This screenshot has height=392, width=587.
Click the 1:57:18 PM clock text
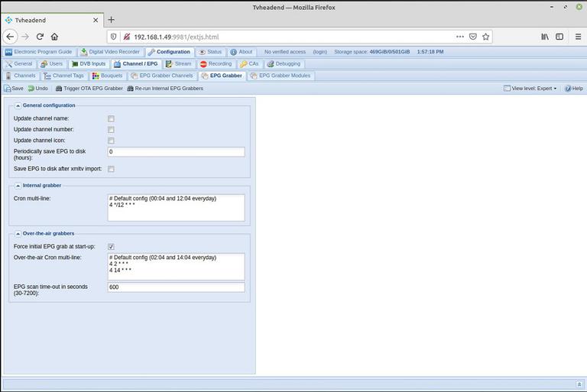pos(430,52)
